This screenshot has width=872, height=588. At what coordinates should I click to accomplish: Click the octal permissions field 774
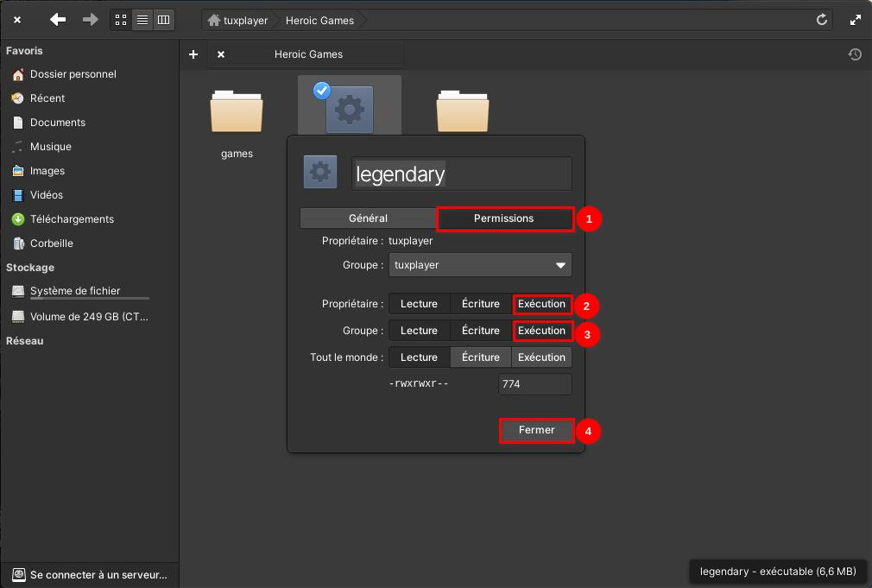point(534,384)
